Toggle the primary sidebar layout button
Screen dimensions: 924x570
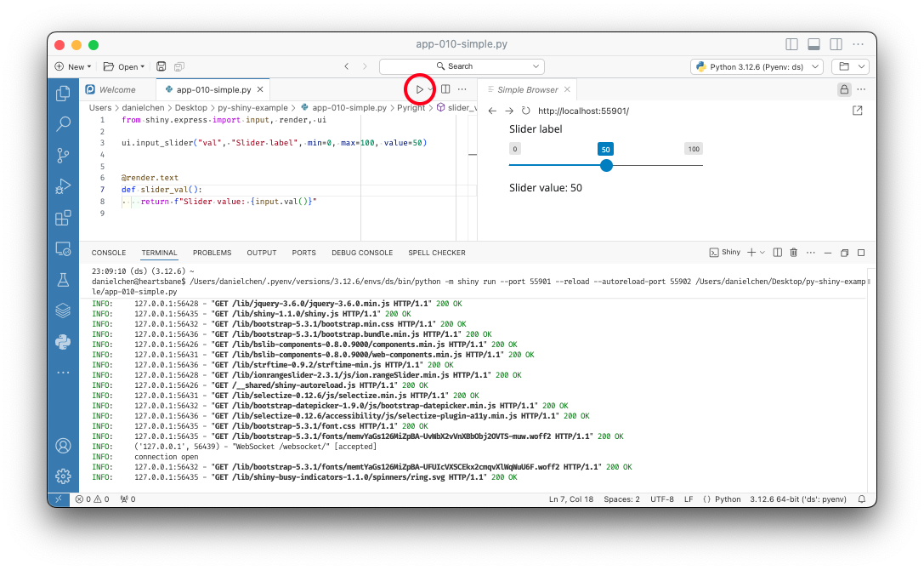[792, 44]
